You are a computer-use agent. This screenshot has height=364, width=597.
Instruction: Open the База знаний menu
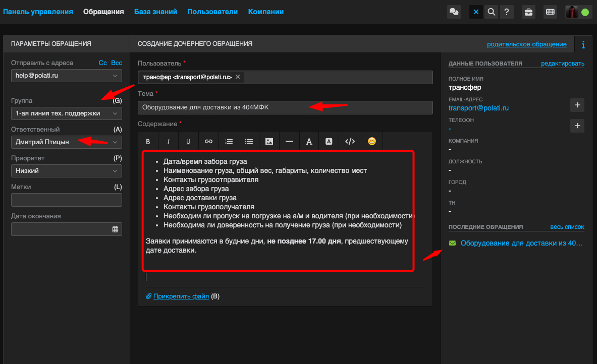[155, 12]
